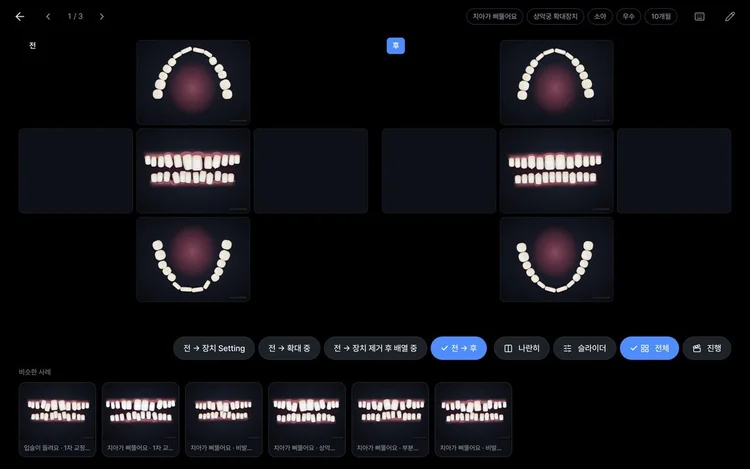Open the after frontal teeth image
Viewport: 750px width, 469px height.
pyautogui.click(x=556, y=171)
